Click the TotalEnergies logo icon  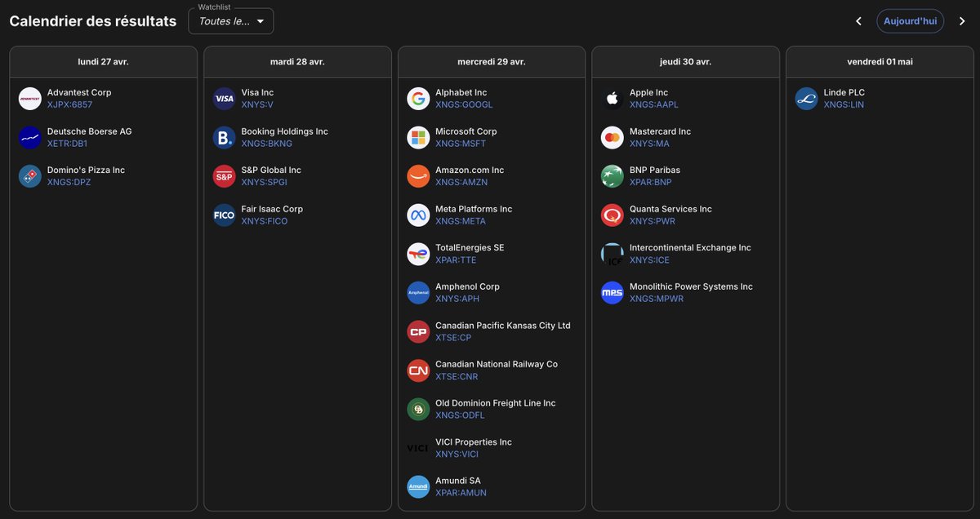click(418, 254)
